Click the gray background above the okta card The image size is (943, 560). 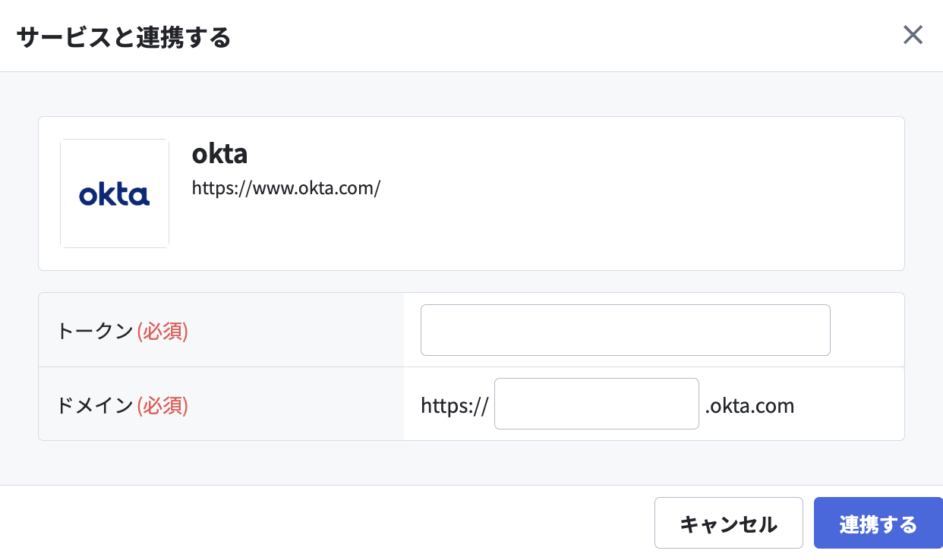(x=471, y=94)
